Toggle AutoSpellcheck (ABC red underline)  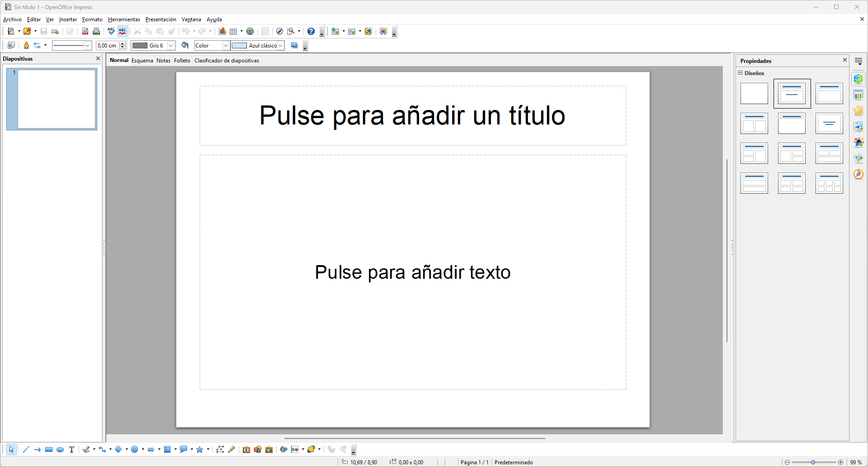[123, 31]
